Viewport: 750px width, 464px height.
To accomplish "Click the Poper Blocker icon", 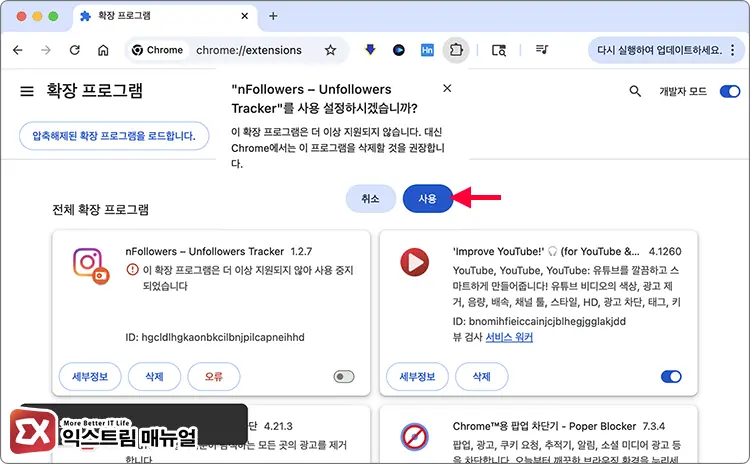I will click(415, 437).
